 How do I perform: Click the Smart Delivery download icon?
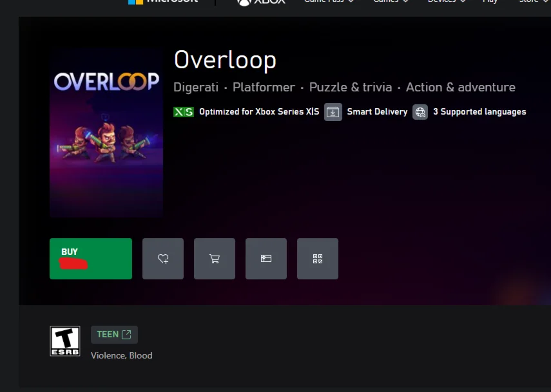tap(333, 112)
